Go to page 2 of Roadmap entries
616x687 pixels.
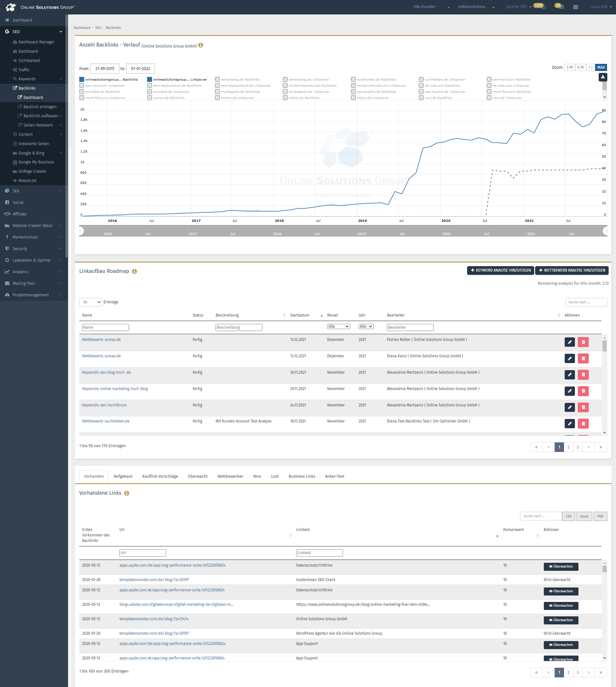[x=568, y=447]
